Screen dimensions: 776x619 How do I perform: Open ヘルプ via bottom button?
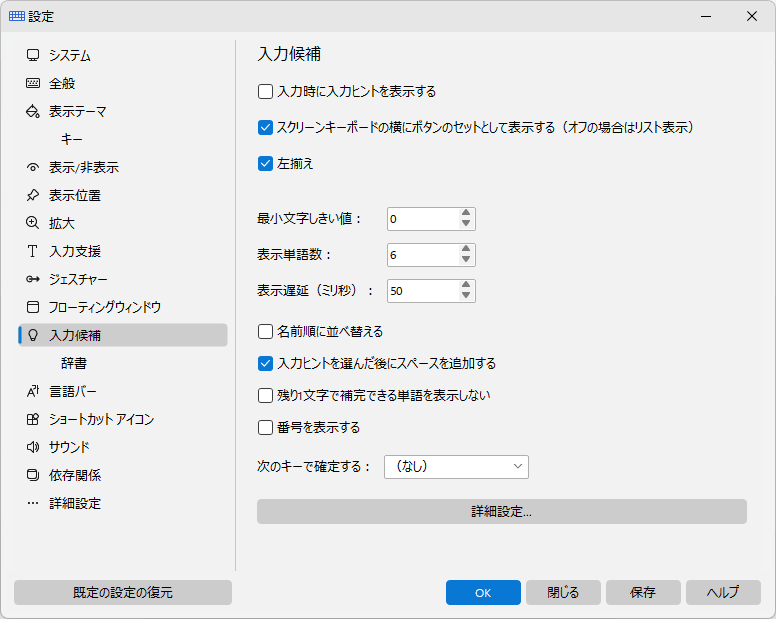[x=723, y=592]
